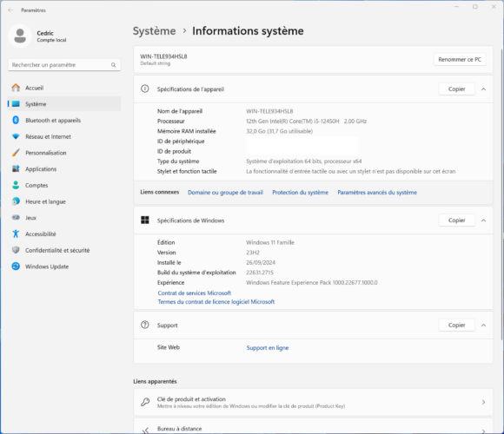Open Clé de produit et activation chevron
This screenshot has width=504, height=434.
point(483,402)
